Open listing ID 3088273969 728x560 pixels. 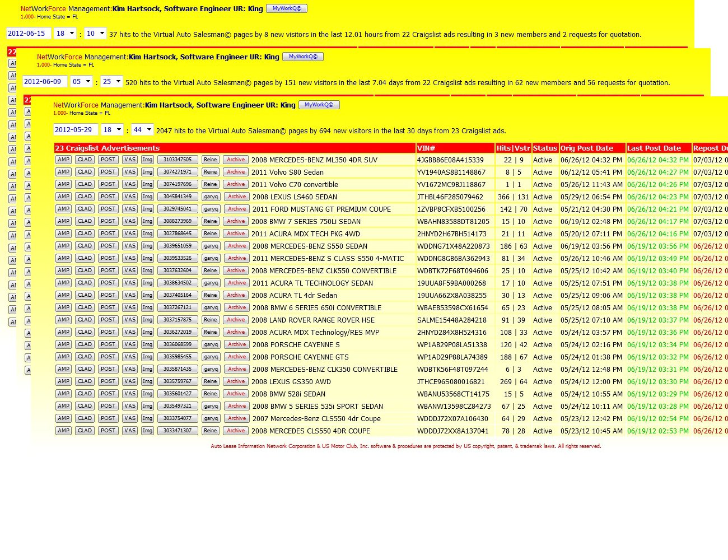178,221
